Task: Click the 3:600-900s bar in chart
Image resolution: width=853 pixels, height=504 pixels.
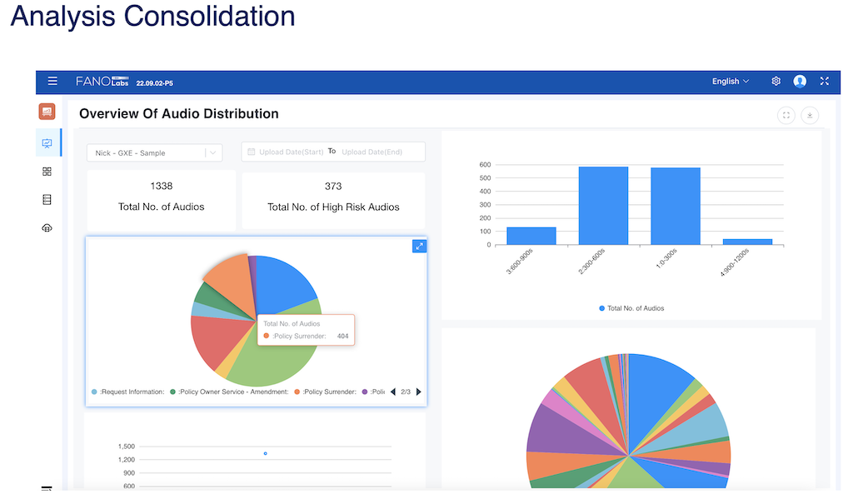Action: tap(531, 237)
